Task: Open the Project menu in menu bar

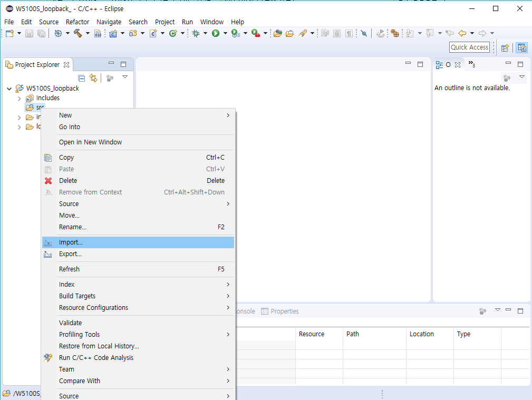Action: [165, 22]
